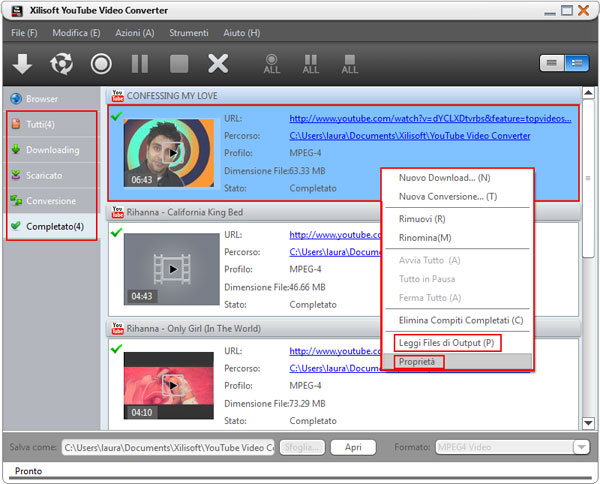The height and width of the screenshot is (484, 600).
Task: Switch to compact list view
Action: (552, 63)
